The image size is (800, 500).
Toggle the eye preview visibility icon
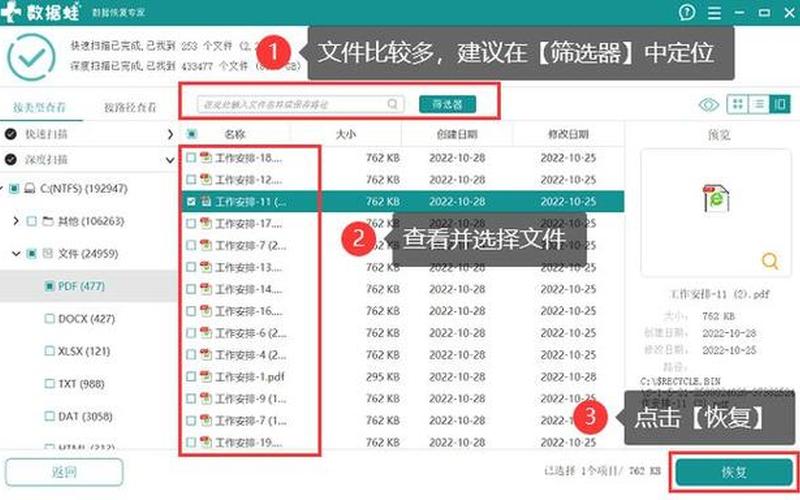pos(709,105)
